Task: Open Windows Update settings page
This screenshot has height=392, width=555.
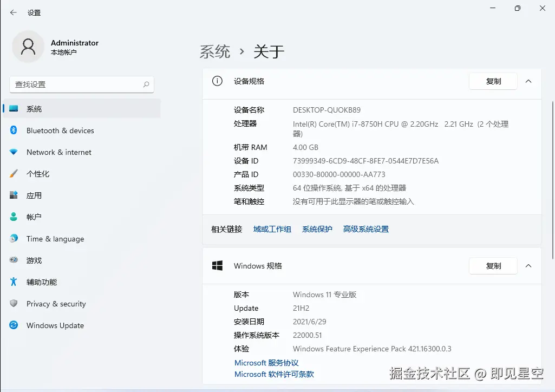Action: [x=82, y=325]
